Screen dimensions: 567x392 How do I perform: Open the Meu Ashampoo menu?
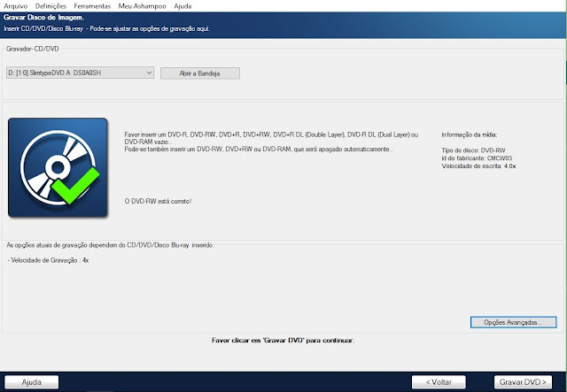coord(142,6)
